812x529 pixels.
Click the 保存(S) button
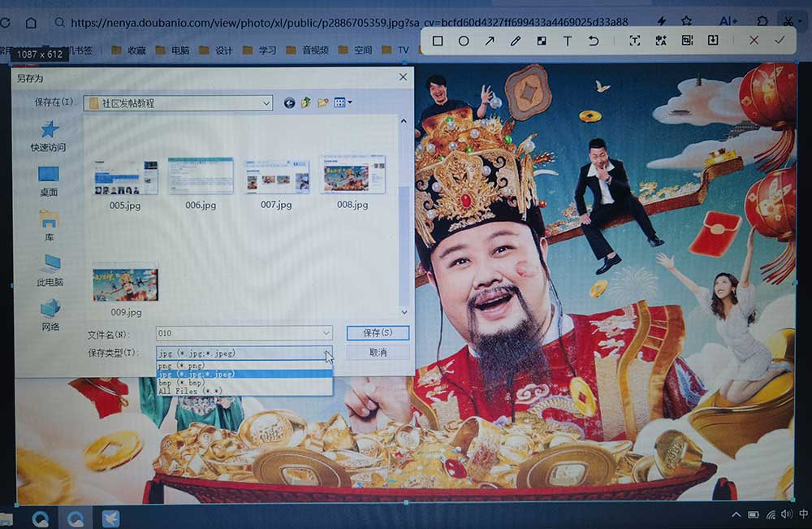click(x=378, y=333)
